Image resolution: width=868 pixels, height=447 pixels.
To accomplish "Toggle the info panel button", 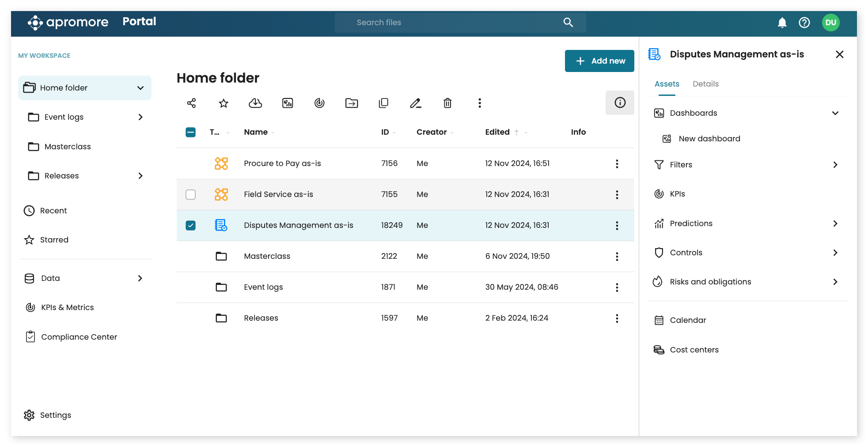I will tap(620, 102).
